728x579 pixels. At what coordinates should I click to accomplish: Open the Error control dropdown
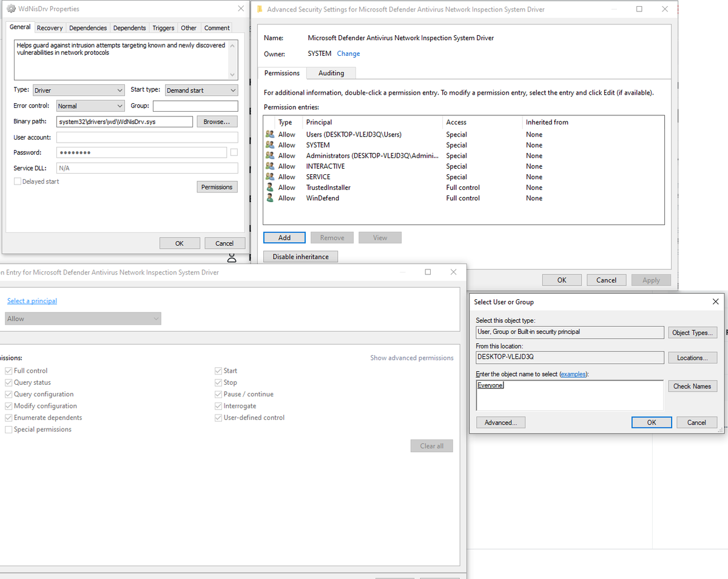click(x=90, y=106)
